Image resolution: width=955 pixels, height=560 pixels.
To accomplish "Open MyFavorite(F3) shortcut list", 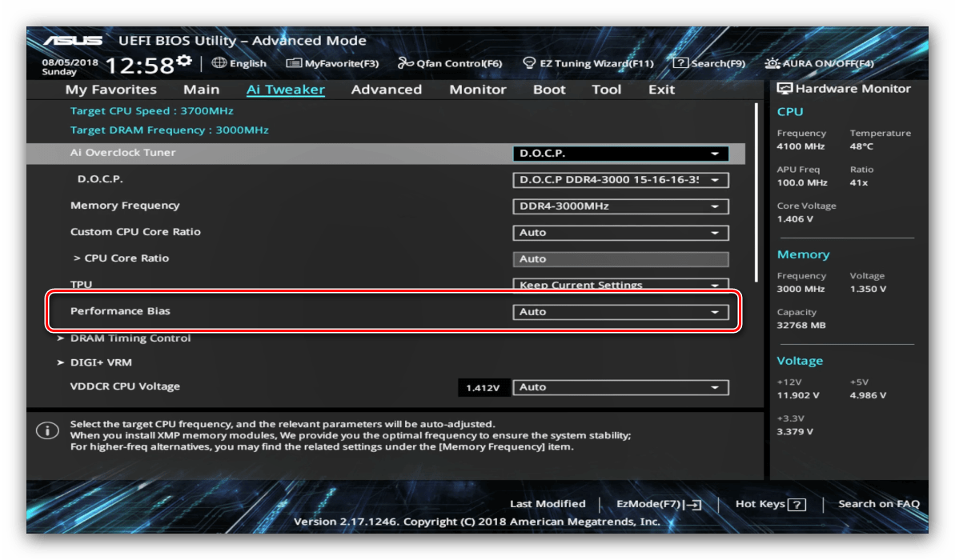I will (294, 63).
